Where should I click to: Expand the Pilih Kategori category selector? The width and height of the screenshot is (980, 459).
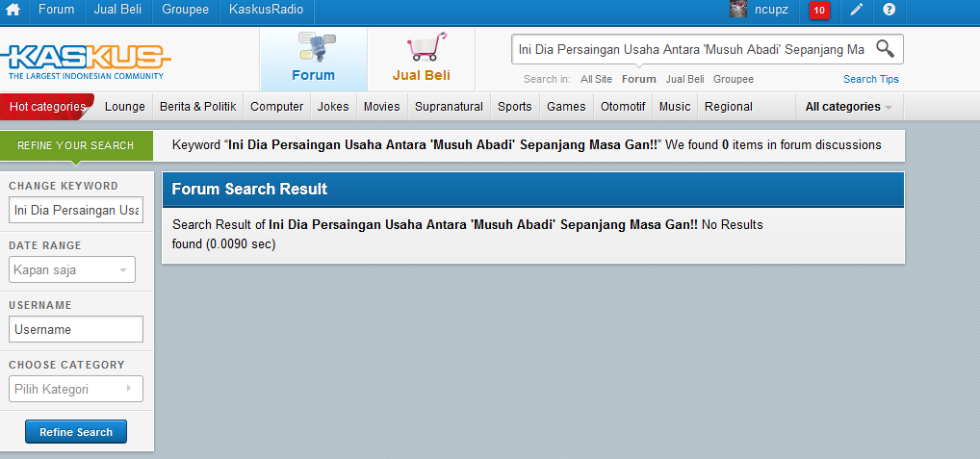(x=76, y=389)
